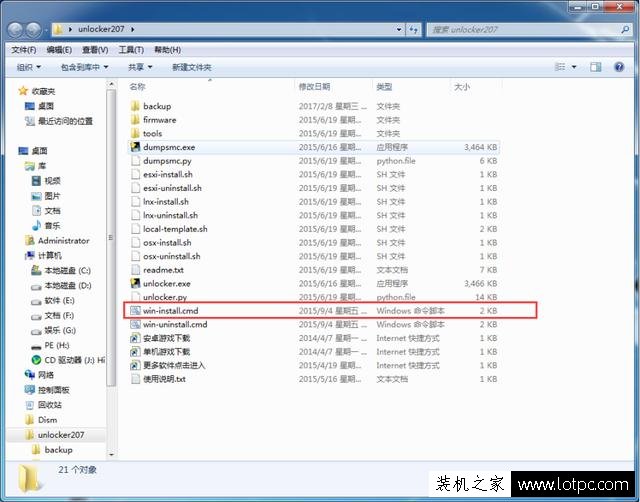Image resolution: width=640 pixels, height=502 pixels.
Task: Click the refresh button beside address bar
Action: pos(414,29)
